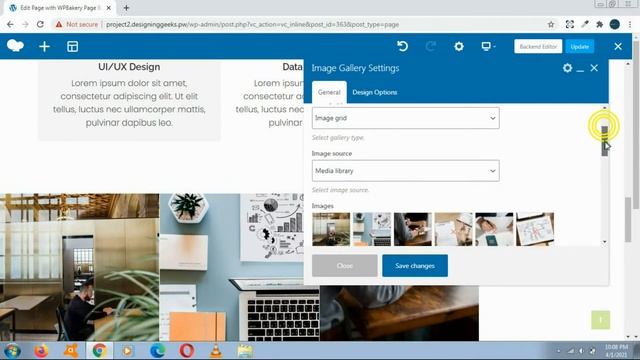The width and height of the screenshot is (640, 360).
Task: Switch to Backend Editor
Action: pos(538,47)
